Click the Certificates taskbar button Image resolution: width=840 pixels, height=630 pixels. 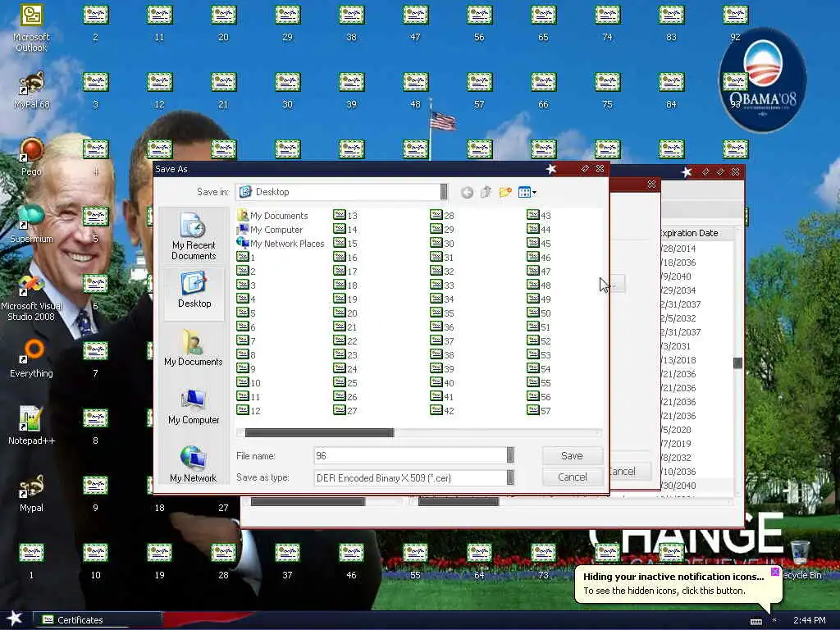(97, 620)
